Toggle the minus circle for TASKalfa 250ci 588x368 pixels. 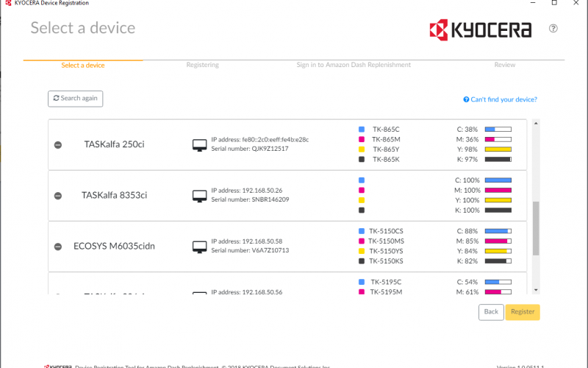pyautogui.click(x=58, y=144)
